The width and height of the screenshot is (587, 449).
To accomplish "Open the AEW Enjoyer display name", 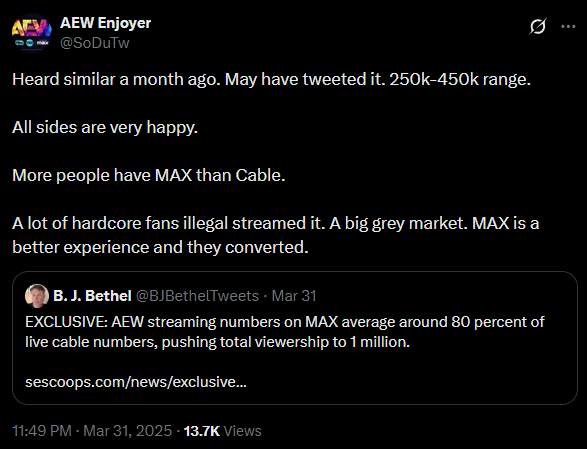I will 106,23.
